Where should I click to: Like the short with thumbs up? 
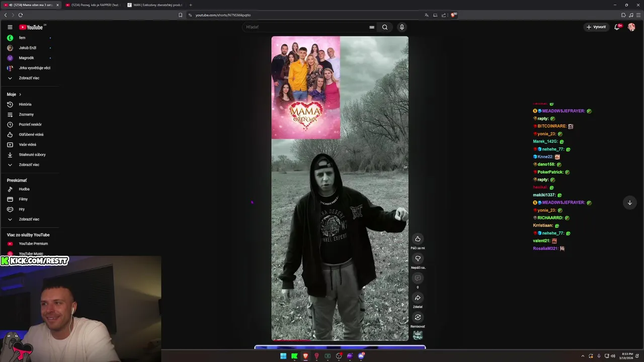click(x=418, y=239)
